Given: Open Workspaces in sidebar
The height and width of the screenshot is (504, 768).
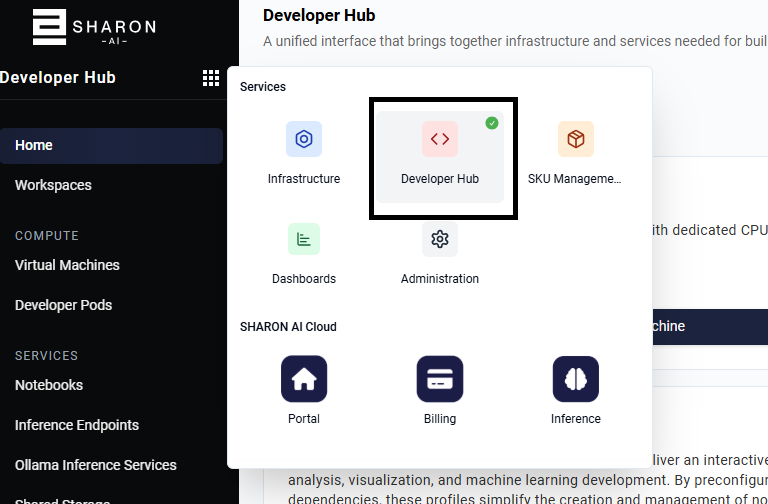Looking at the screenshot, I should tap(53, 185).
